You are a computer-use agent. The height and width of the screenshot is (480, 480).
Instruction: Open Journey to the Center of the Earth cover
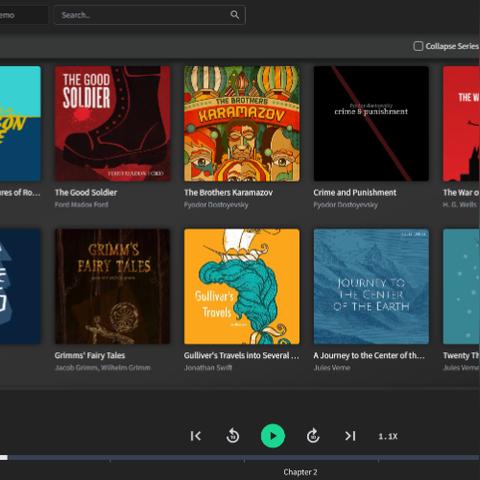click(371, 286)
